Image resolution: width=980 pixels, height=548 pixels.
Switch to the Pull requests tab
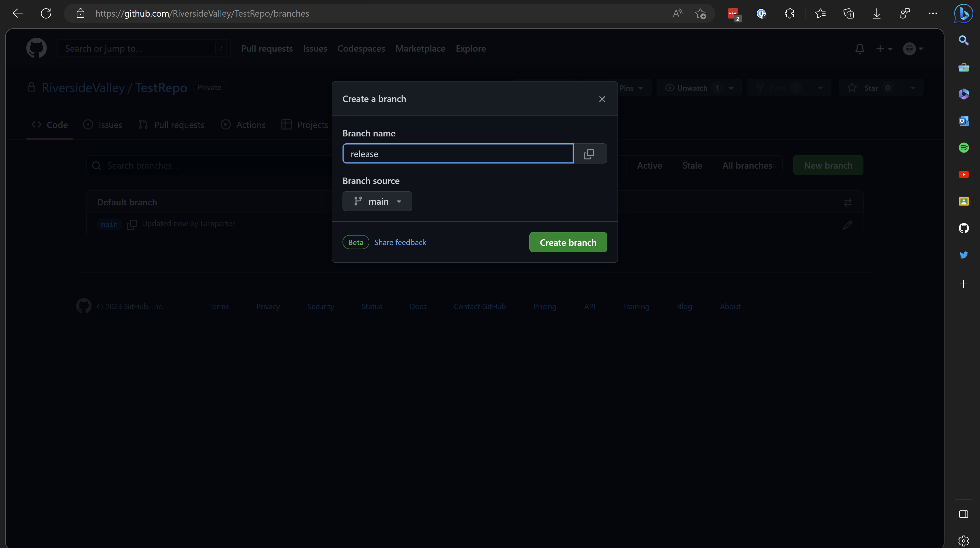(171, 124)
